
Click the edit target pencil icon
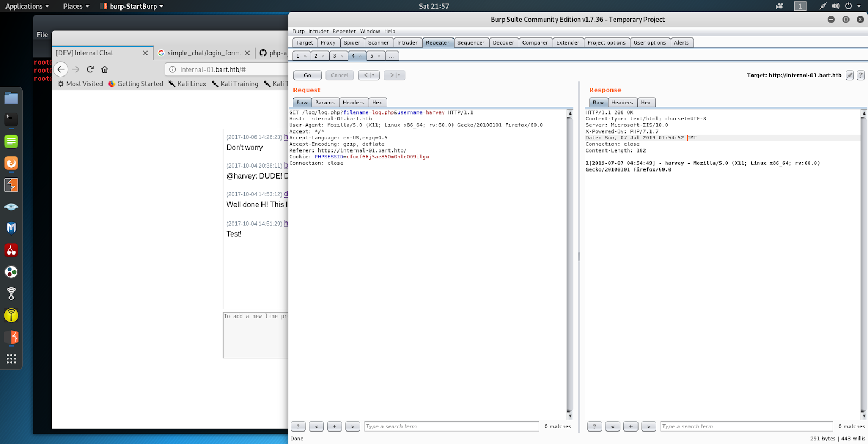(850, 75)
